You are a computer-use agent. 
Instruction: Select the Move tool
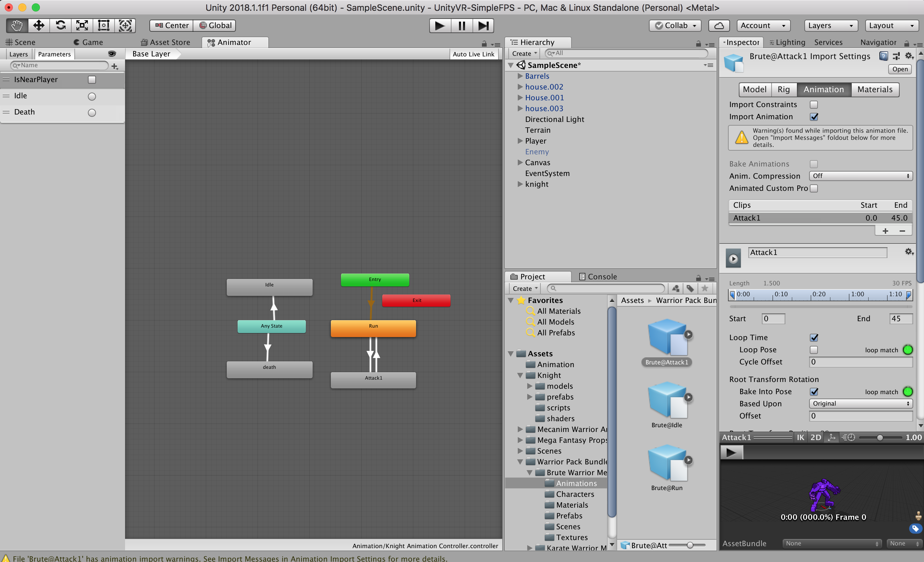pyautogui.click(x=39, y=25)
